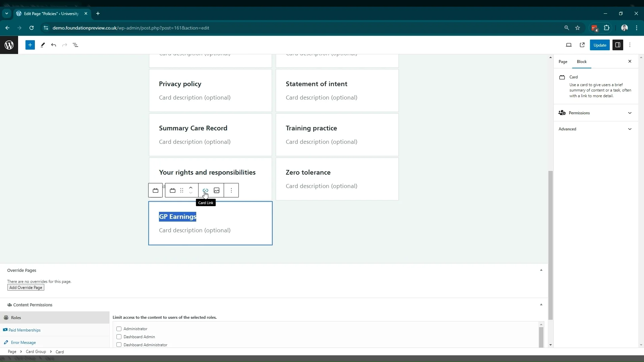
Task: Click the GP Earnings card description field
Action: [x=195, y=230]
